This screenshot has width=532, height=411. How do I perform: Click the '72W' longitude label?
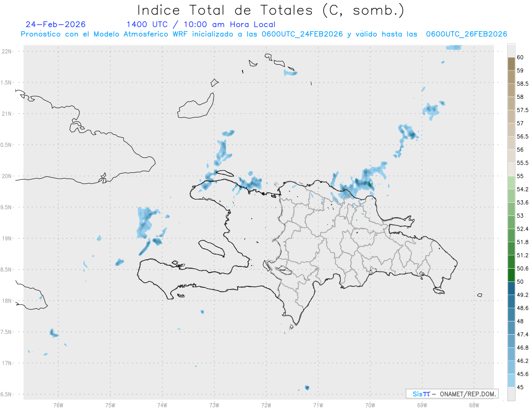pyautogui.click(x=266, y=405)
